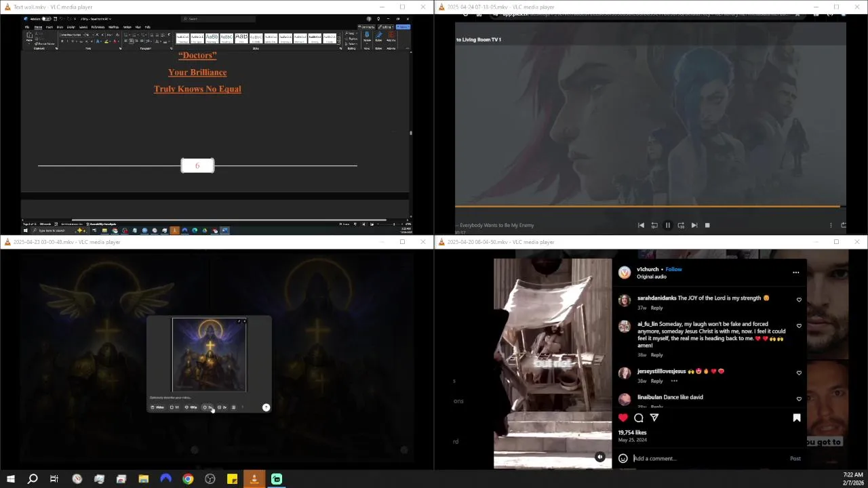Skip to next track in Plex player
The width and height of the screenshot is (868, 488).
click(x=694, y=225)
